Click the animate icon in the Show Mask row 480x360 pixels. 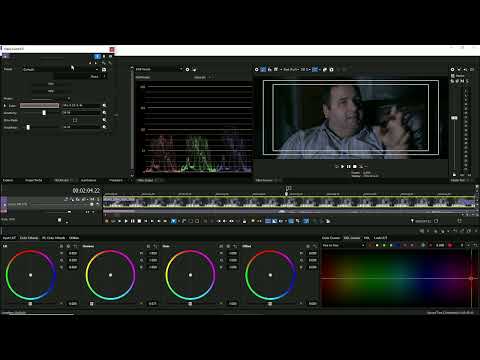point(104,120)
